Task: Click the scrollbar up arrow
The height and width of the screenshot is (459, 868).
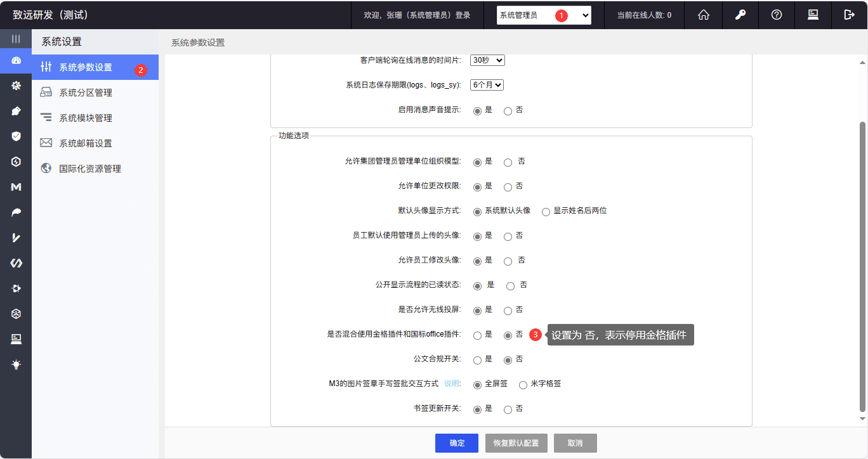Action: (862, 63)
